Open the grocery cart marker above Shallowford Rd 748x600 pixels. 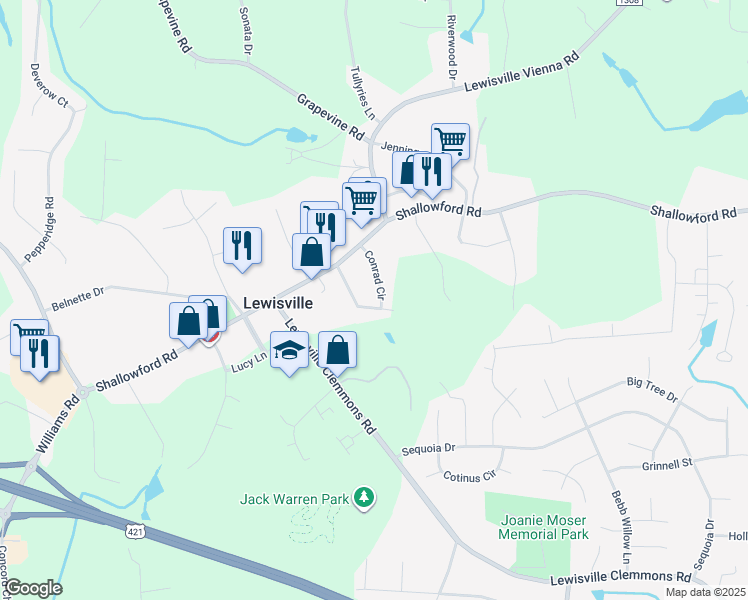362,202
